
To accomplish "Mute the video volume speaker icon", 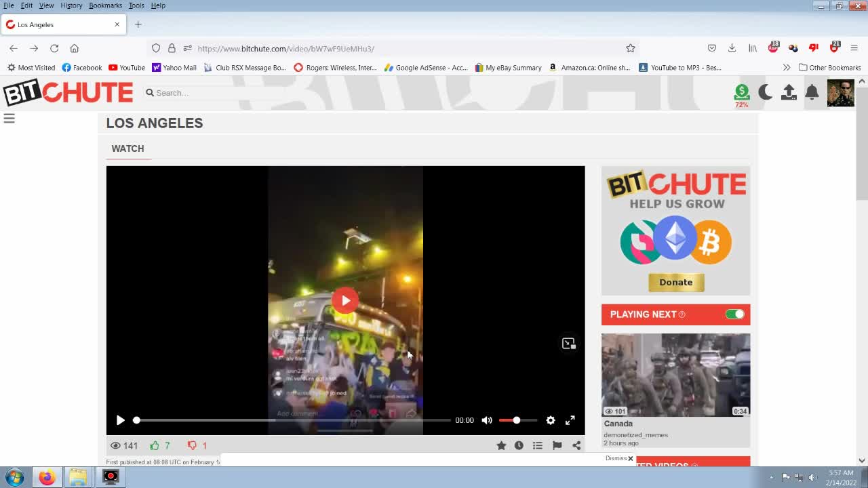I will pyautogui.click(x=487, y=420).
